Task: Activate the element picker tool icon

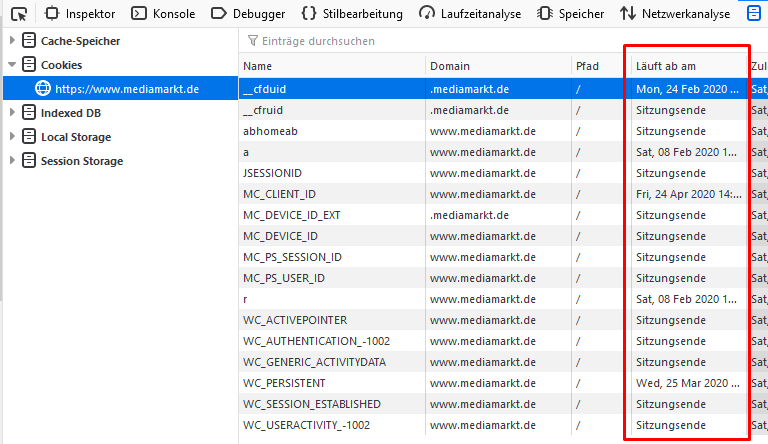Action: [x=19, y=14]
